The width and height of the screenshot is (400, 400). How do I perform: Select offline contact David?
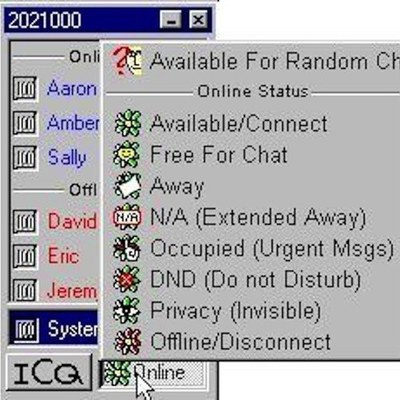(71, 221)
